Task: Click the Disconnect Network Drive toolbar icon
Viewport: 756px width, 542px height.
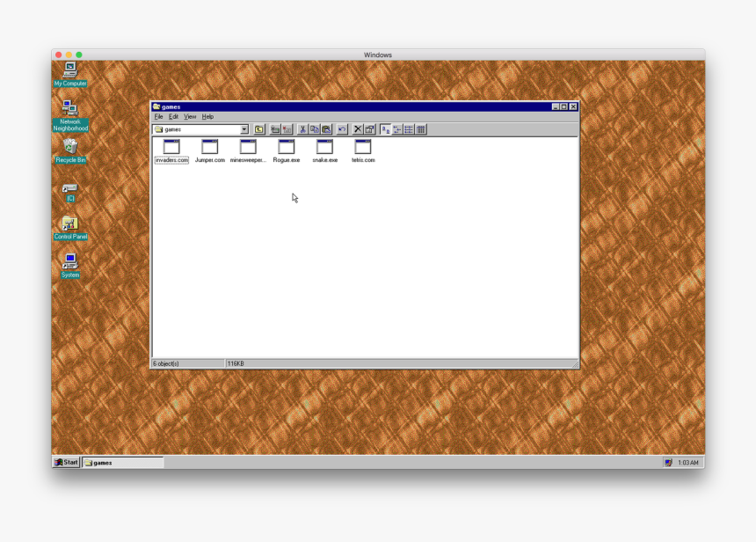Action: [287, 129]
